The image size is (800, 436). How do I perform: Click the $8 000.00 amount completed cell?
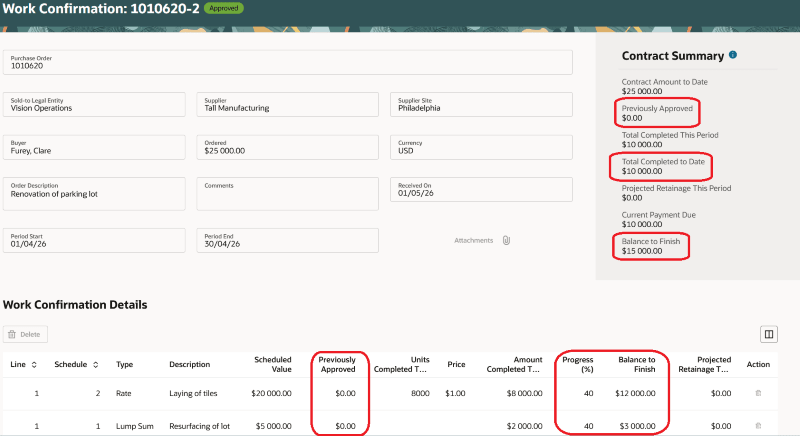[x=524, y=393]
